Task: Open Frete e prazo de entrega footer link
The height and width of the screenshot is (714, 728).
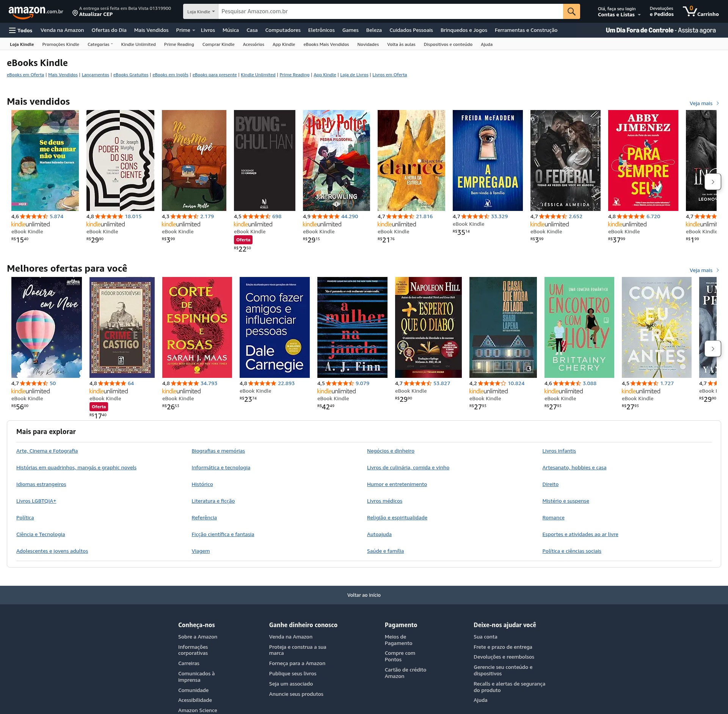Action: pos(503,647)
